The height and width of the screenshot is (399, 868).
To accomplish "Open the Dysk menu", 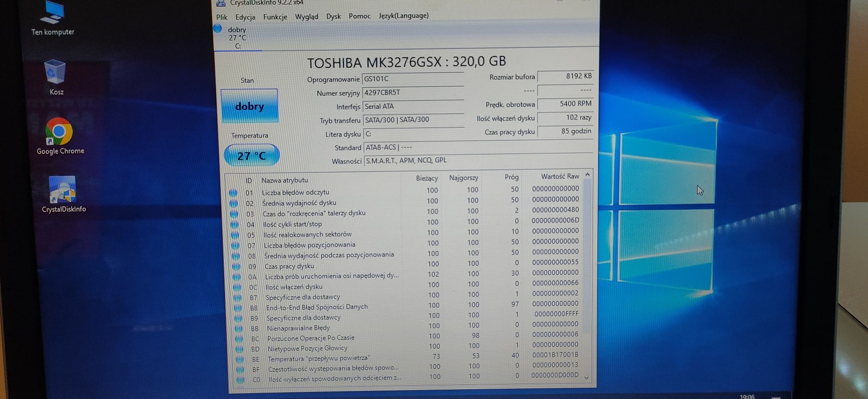I will point(333,16).
